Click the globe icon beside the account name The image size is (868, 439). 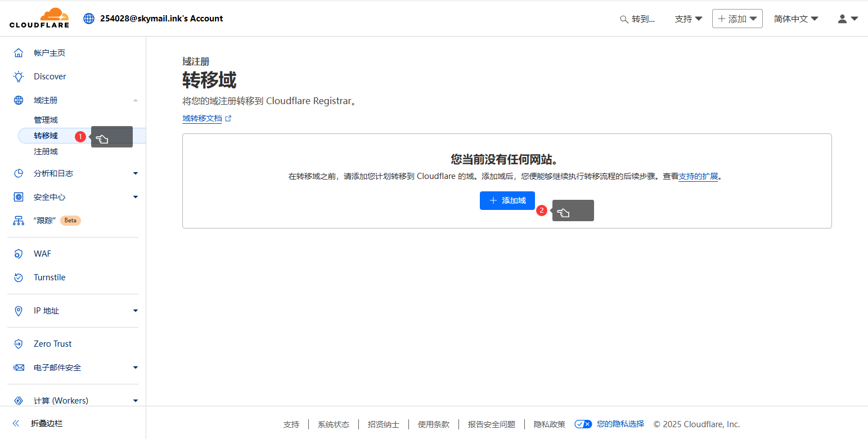[88, 17]
